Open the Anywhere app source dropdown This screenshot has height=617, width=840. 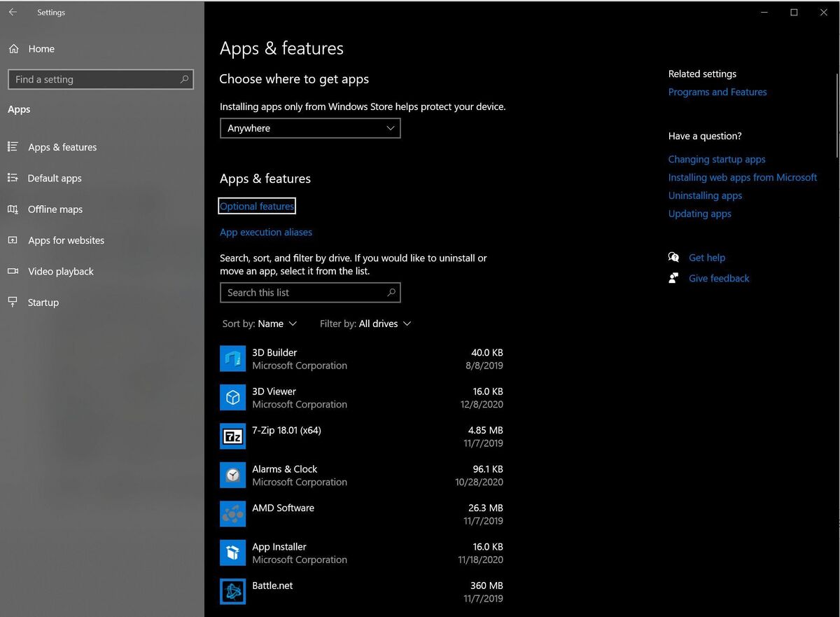(x=310, y=128)
